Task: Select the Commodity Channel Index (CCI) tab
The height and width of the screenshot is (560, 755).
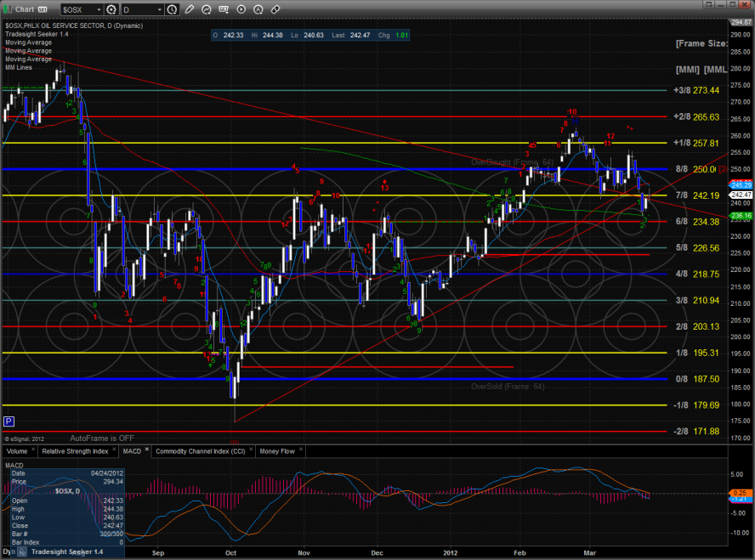Action: click(200, 451)
